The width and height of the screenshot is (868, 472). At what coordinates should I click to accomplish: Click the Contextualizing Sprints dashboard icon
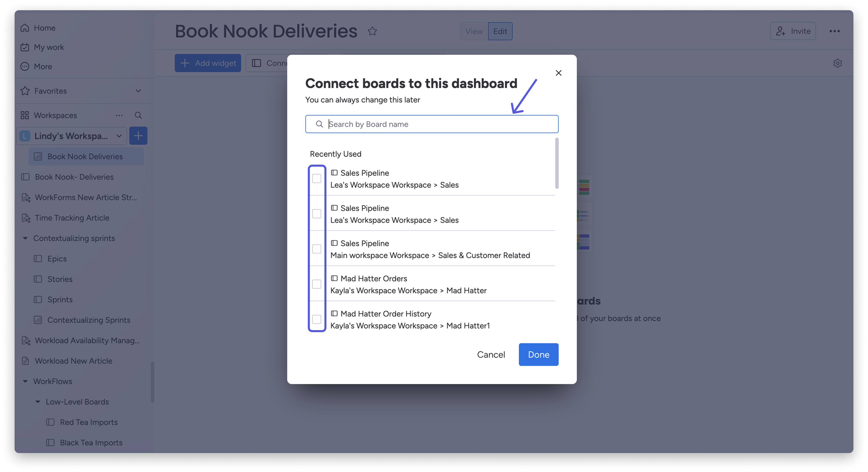tap(38, 320)
